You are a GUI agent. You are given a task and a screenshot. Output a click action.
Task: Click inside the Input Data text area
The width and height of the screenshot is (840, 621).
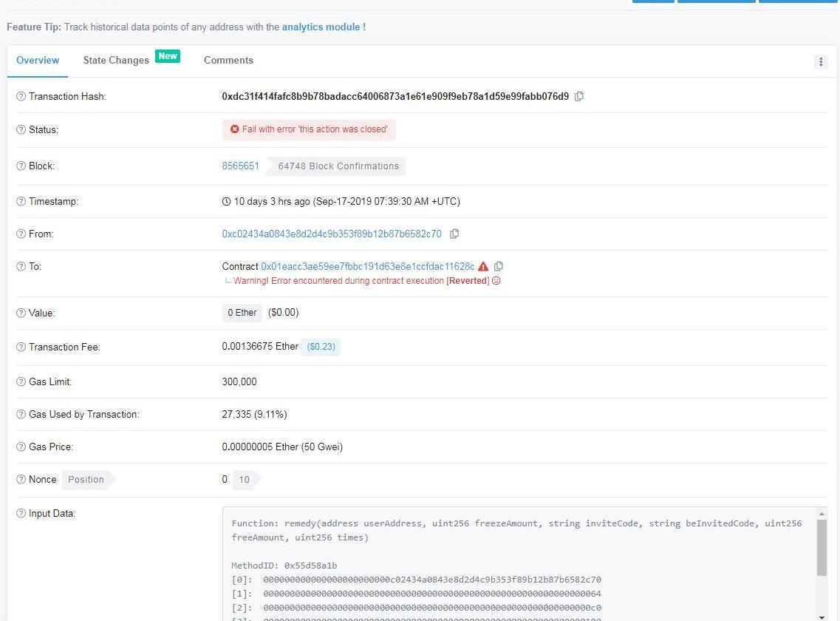[x=517, y=562]
